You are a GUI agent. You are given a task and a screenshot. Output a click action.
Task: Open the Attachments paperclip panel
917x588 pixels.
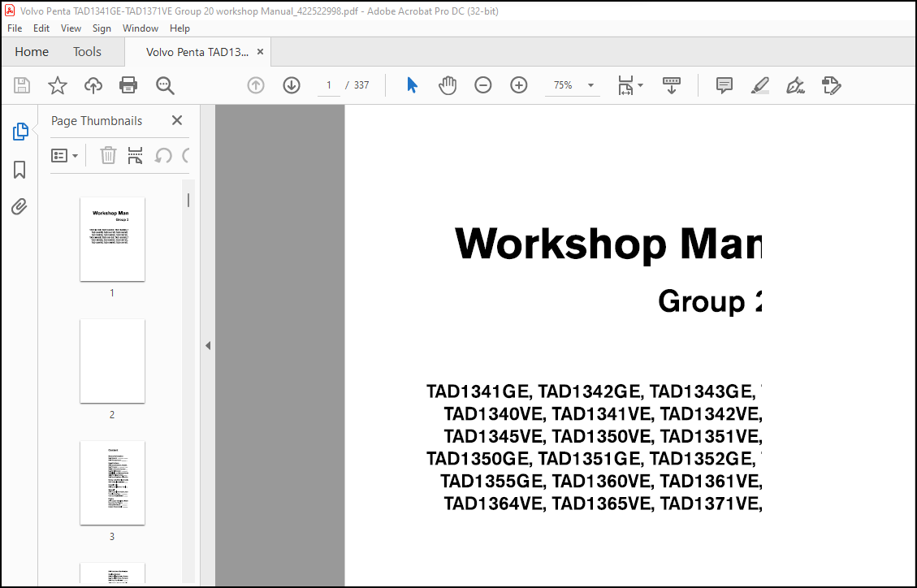tap(19, 206)
